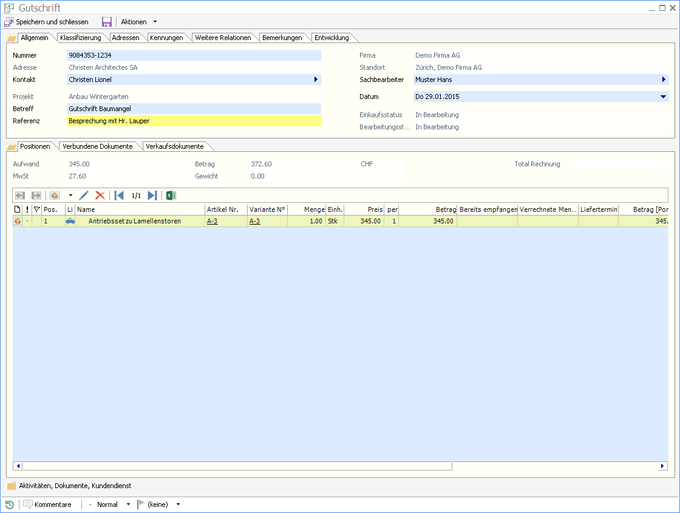
Task: Click the Nummer input field
Action: click(194, 56)
